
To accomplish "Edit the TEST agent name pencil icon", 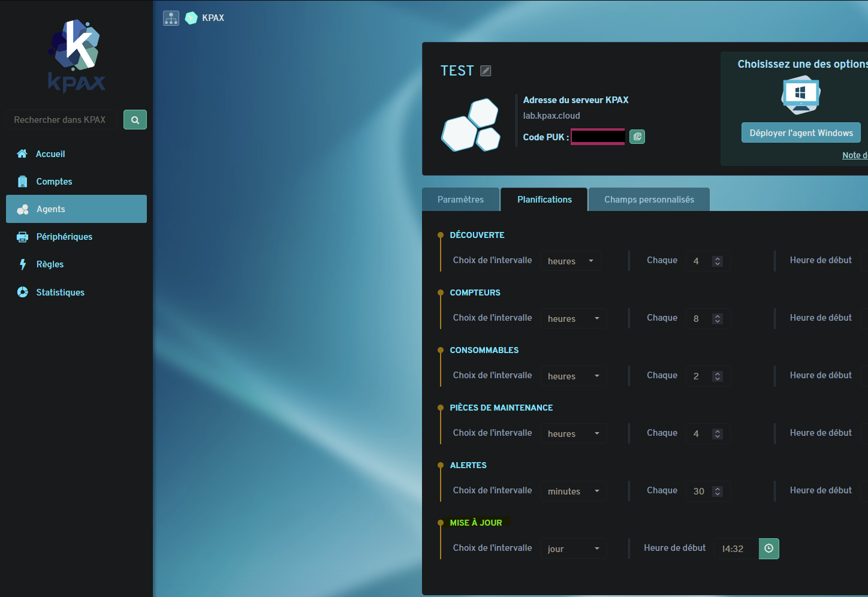I will tap(486, 71).
